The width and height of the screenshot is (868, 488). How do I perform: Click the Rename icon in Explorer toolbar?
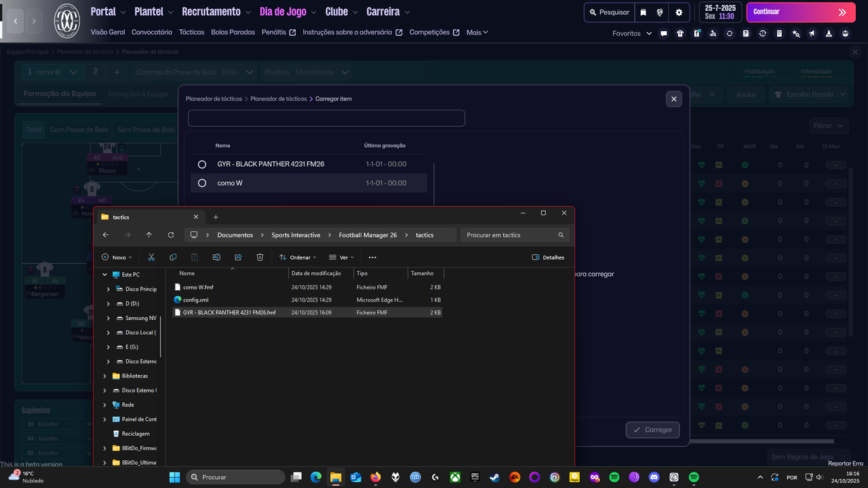[x=216, y=258]
